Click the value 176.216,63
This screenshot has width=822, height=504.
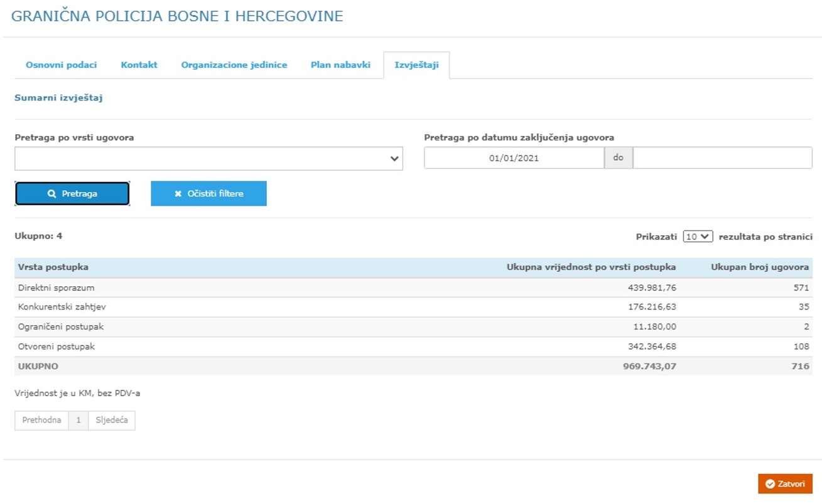coord(652,307)
